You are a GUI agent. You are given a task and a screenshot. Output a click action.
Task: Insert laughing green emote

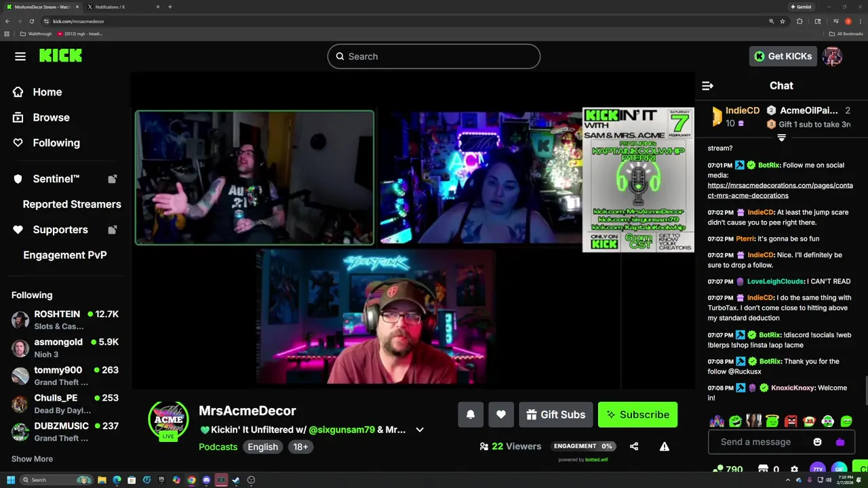point(735,422)
